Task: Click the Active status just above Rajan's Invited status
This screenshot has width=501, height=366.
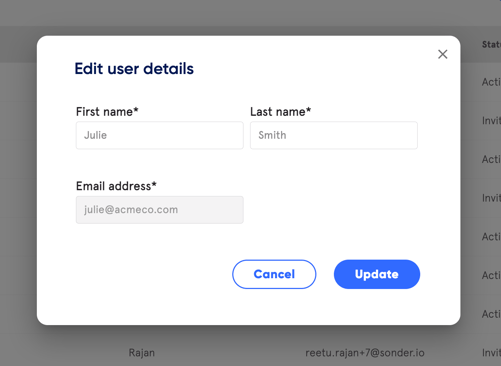Action: [x=491, y=314]
